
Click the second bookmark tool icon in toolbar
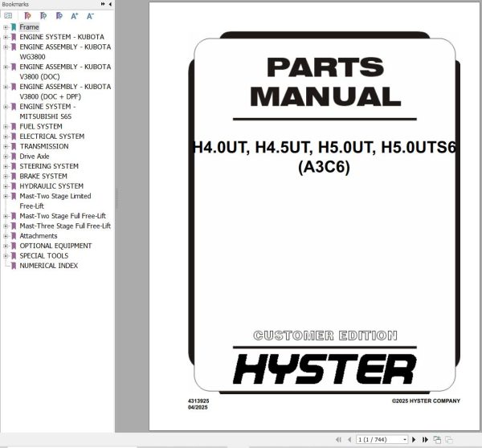click(x=43, y=16)
